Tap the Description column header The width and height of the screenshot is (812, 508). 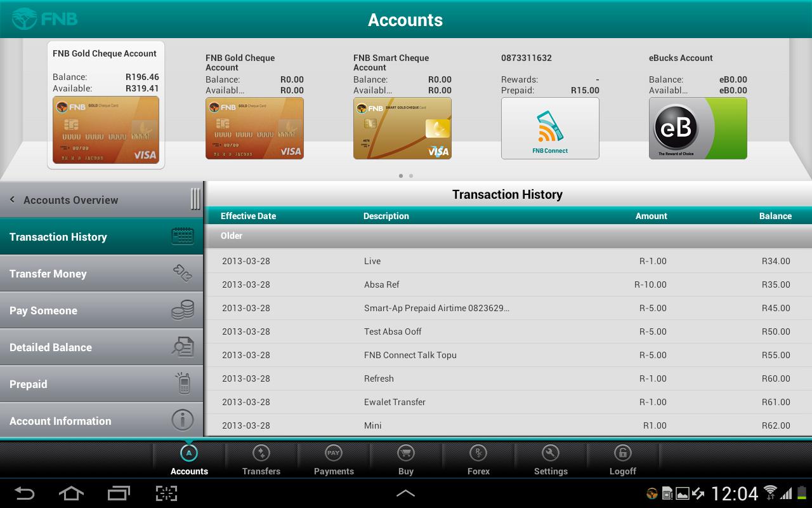tap(386, 216)
